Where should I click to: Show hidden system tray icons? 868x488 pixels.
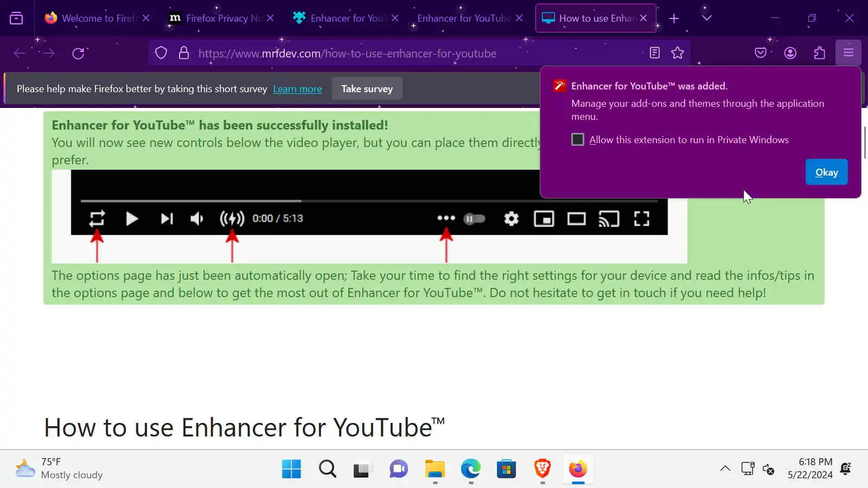(x=725, y=468)
